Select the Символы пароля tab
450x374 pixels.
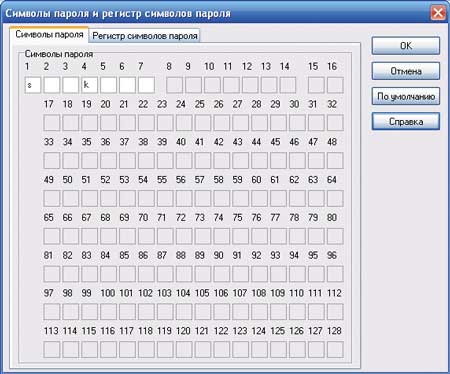(x=49, y=34)
